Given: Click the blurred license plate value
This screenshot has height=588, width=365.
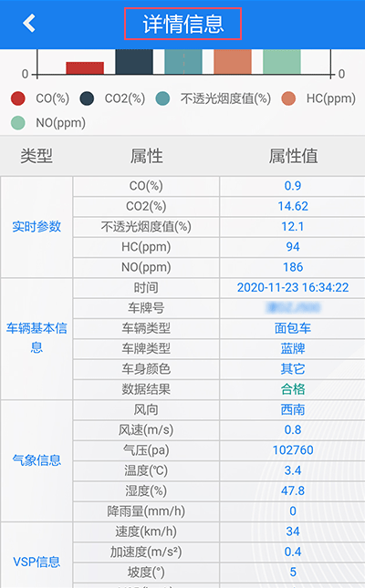Looking at the screenshot, I should click(293, 308).
